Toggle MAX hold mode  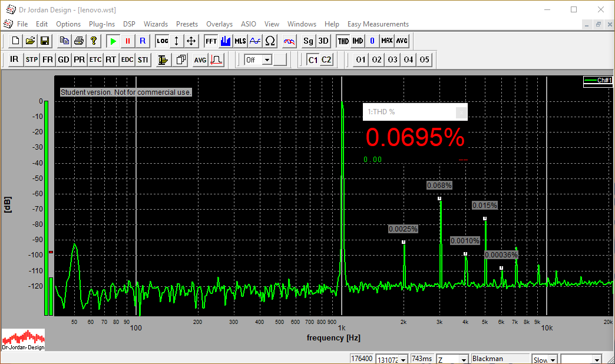click(386, 41)
